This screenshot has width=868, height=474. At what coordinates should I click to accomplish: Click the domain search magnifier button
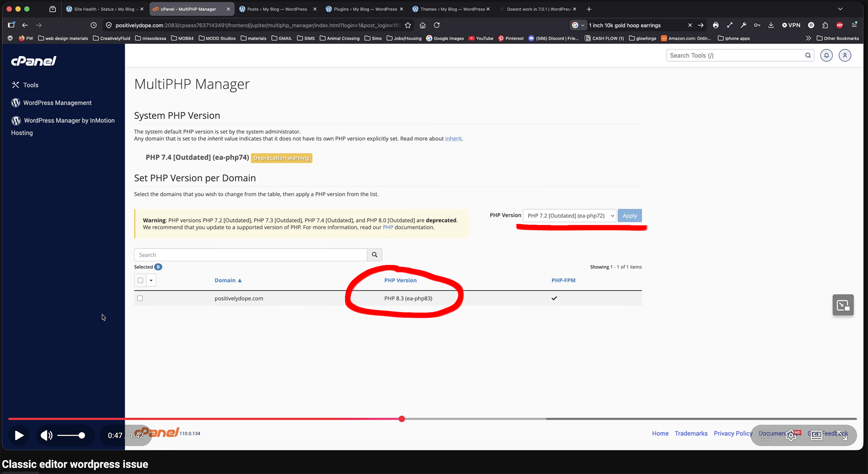(x=375, y=255)
